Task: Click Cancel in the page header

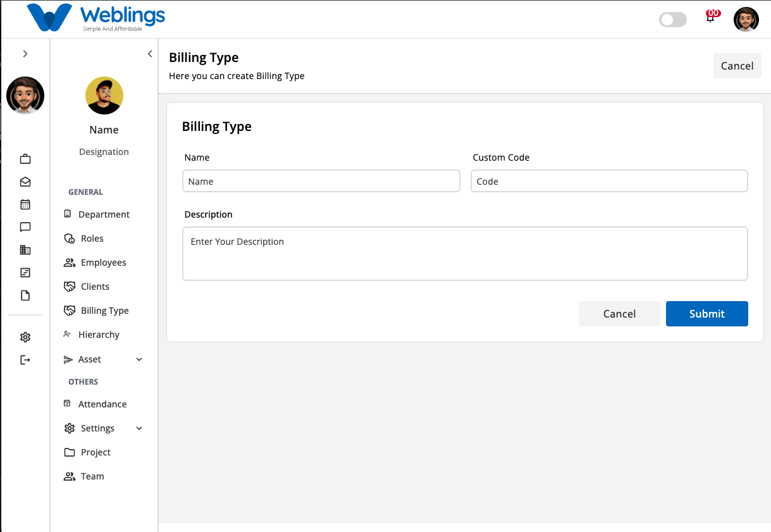Action: [737, 66]
